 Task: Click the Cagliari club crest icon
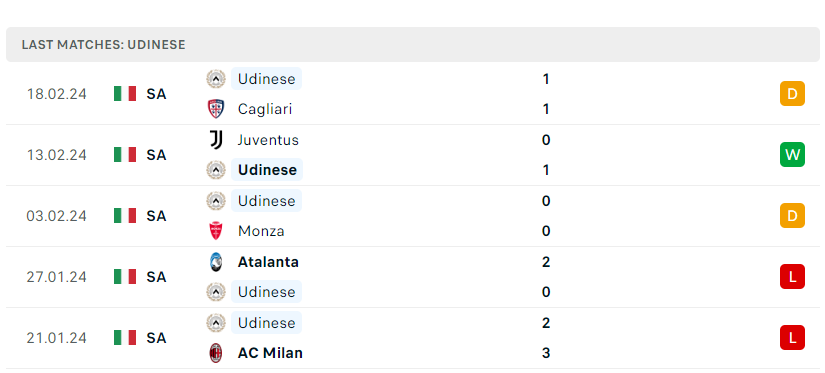[x=216, y=109]
